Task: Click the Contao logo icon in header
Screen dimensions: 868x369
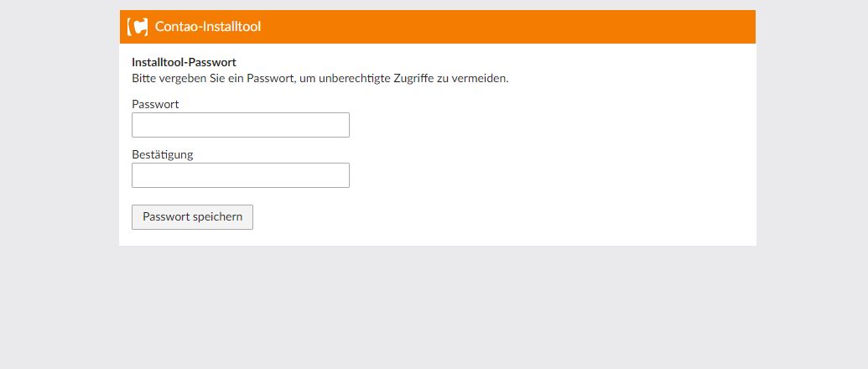Action: pos(138,27)
